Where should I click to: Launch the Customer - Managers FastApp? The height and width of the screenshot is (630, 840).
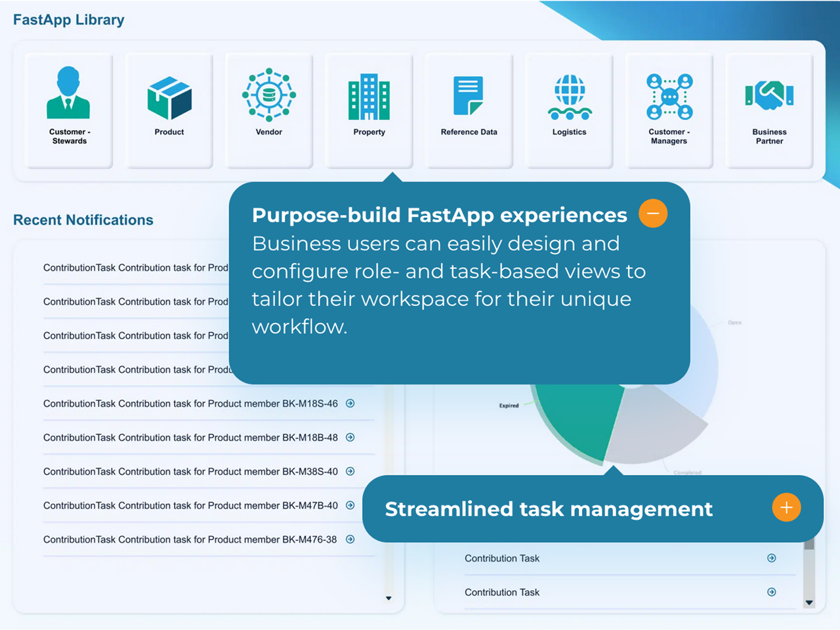(x=669, y=110)
